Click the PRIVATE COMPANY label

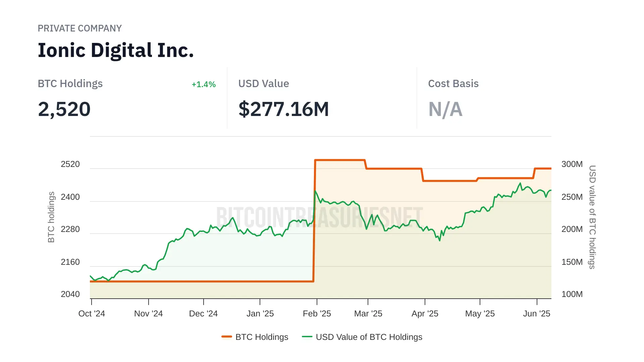tap(79, 28)
